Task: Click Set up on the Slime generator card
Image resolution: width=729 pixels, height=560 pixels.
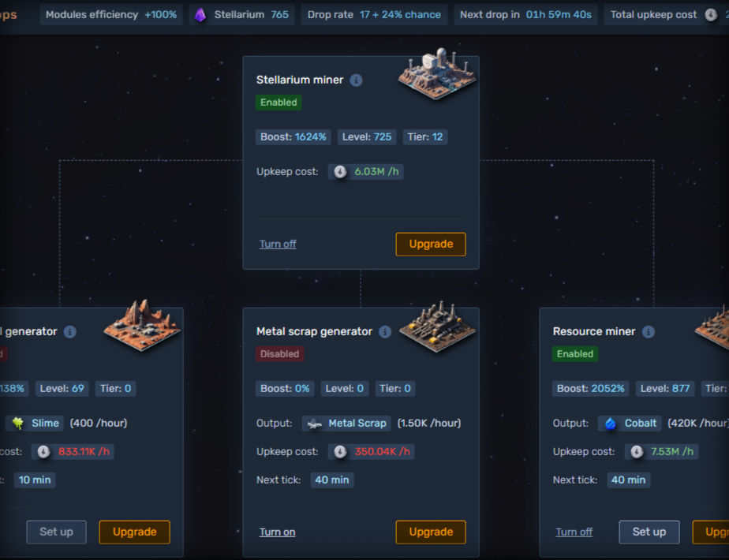Action: coord(56,532)
